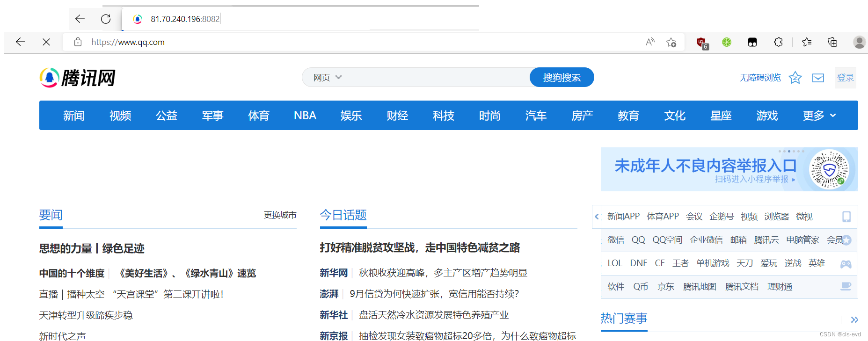868x341 pixels.
Task: Open headline 思想的力量 | 绿色足迹
Action: 92,248
